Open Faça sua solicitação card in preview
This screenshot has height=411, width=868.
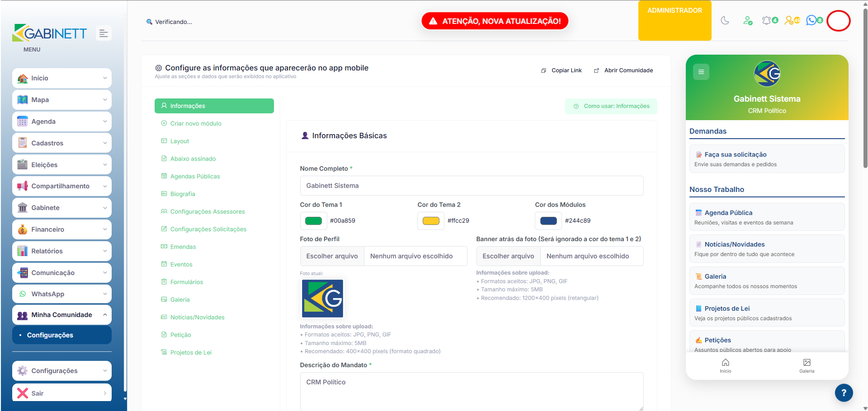click(x=767, y=159)
